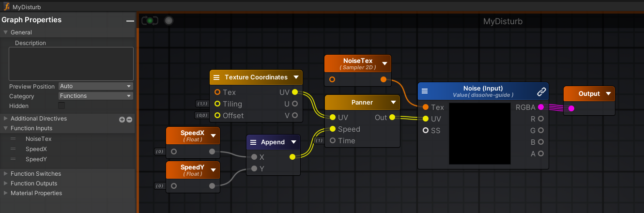Click the (0) value beside SpeedX node
The image size is (644, 213).
click(x=159, y=152)
